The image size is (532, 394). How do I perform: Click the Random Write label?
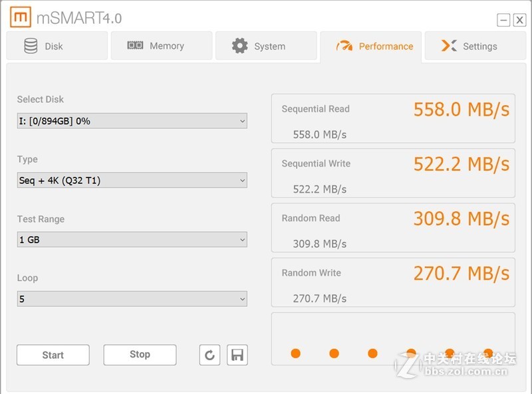(311, 272)
